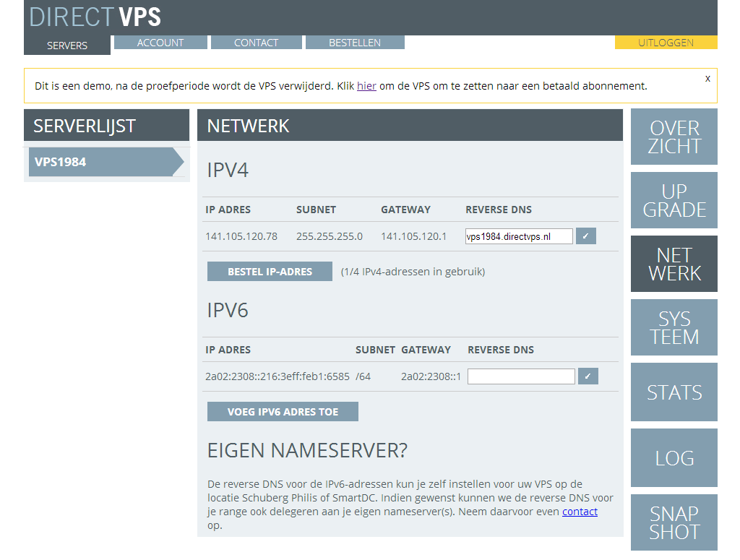The image size is (740, 560).
Task: Close the demo notification banner
Action: click(707, 78)
